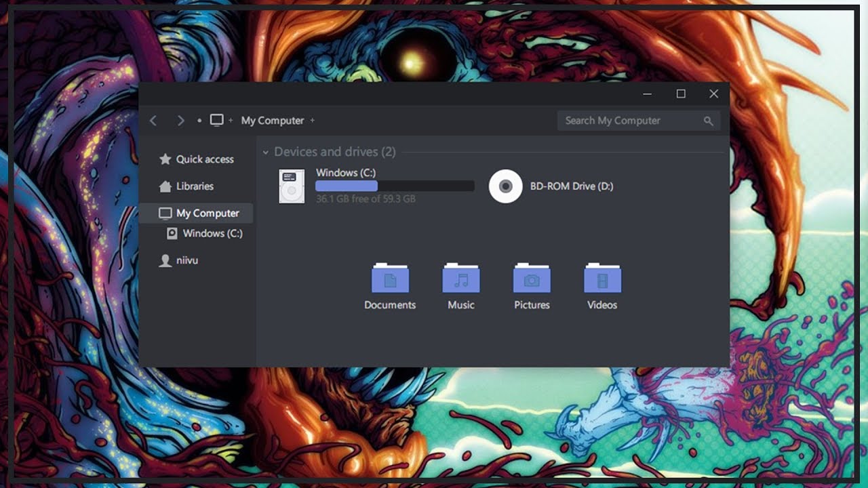Viewport: 868px width, 488px height.
Task: Click the Windows (C:) drive icon in sidebar
Action: (172, 233)
